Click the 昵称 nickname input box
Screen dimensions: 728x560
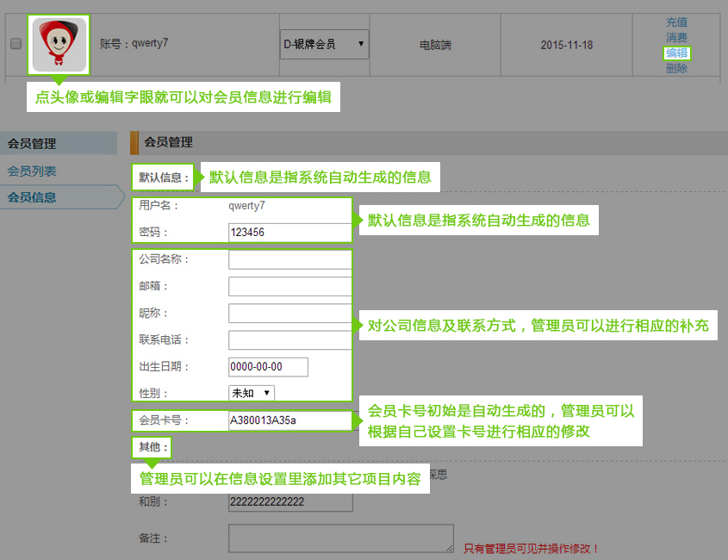290,314
